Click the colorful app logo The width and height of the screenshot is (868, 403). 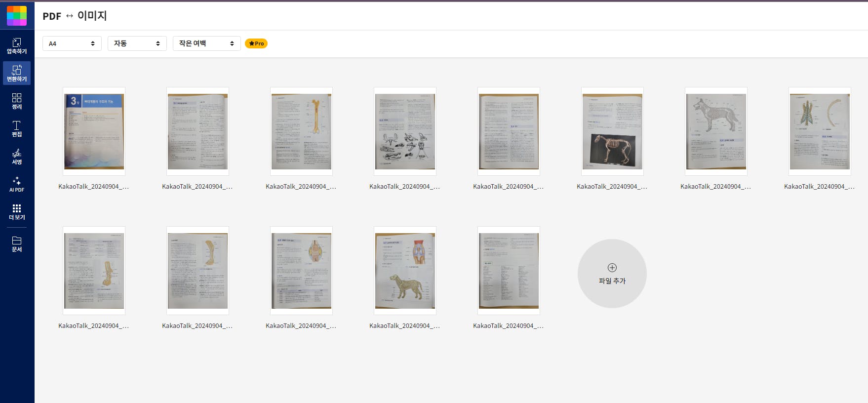pyautogui.click(x=17, y=16)
